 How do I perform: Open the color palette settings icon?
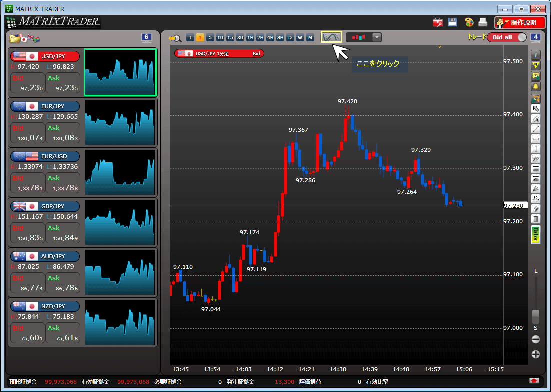(x=469, y=22)
